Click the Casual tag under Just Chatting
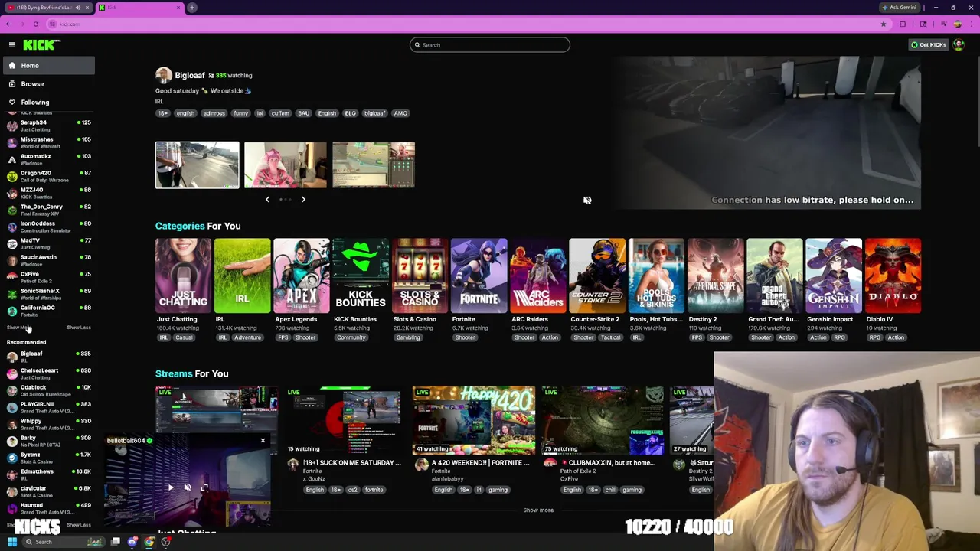980x551 pixels. pyautogui.click(x=184, y=337)
